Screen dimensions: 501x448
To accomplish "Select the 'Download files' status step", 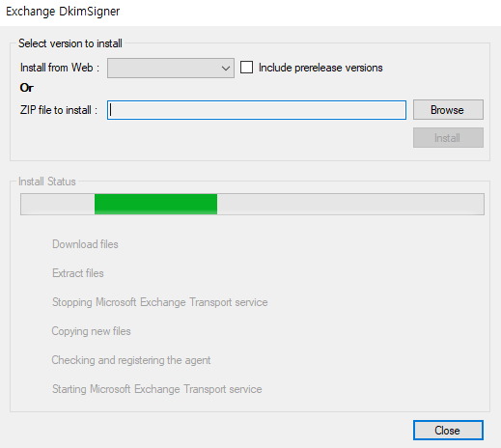I will coord(85,244).
